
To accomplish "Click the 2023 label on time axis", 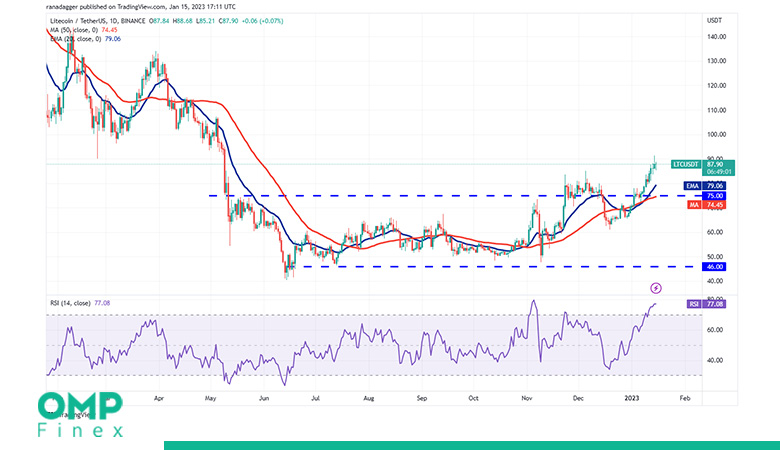I will click(632, 398).
